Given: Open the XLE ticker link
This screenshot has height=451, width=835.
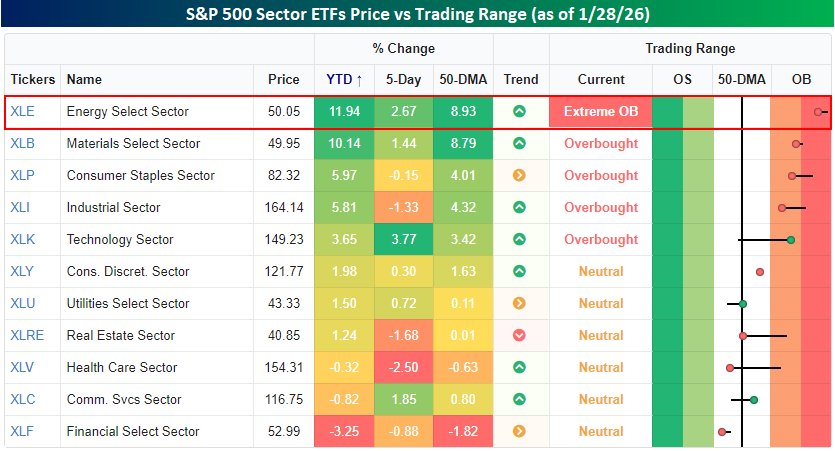Looking at the screenshot, I should pos(22,112).
